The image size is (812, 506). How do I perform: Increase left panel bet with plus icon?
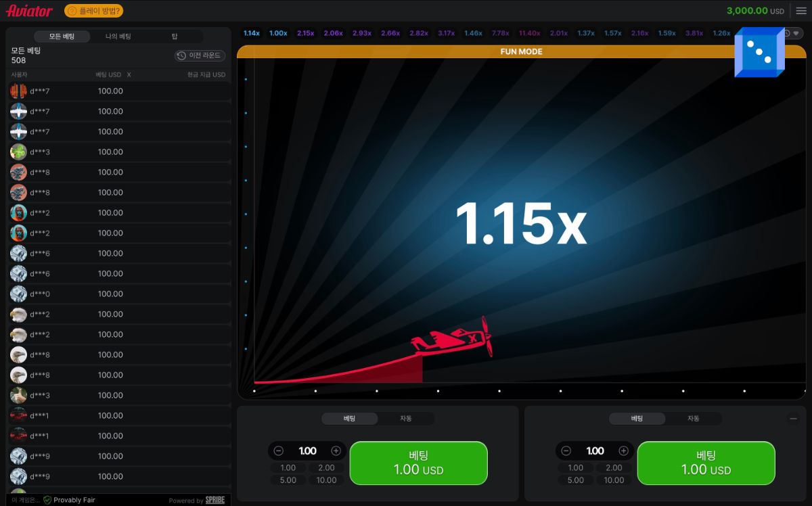click(336, 451)
